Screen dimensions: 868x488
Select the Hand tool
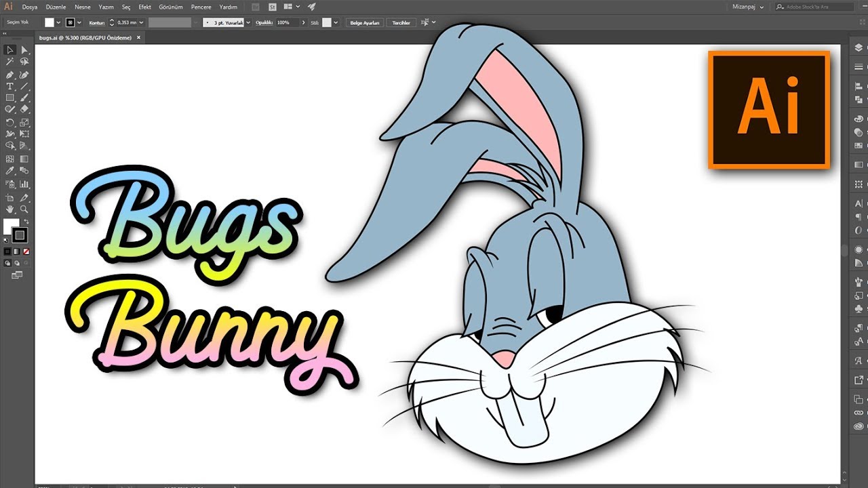pos(10,209)
